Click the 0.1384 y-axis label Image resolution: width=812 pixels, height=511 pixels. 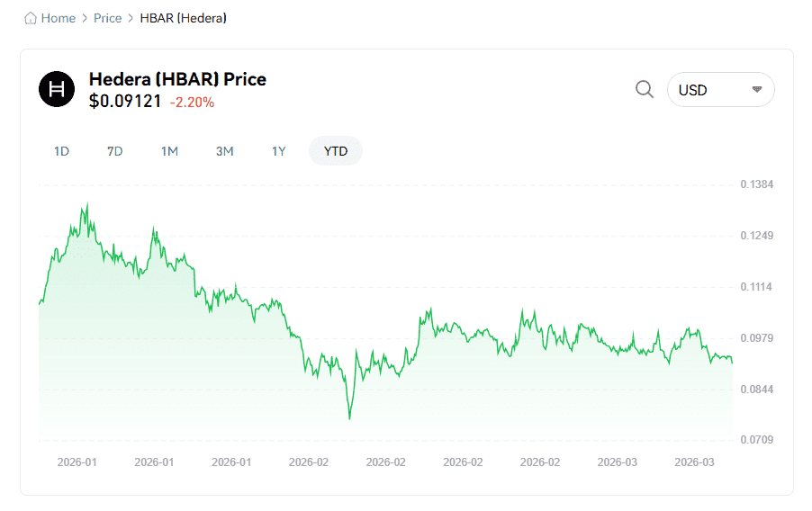click(x=756, y=184)
